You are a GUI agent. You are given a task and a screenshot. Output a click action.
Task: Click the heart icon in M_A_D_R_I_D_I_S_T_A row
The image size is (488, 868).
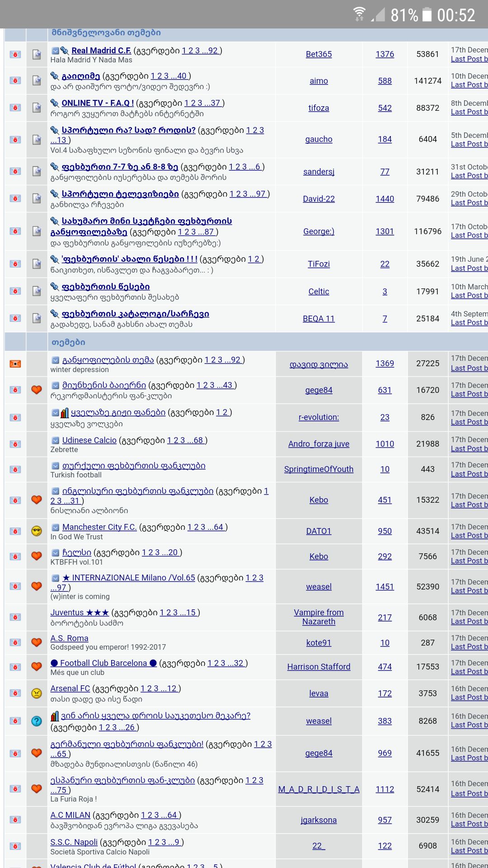click(x=37, y=788)
